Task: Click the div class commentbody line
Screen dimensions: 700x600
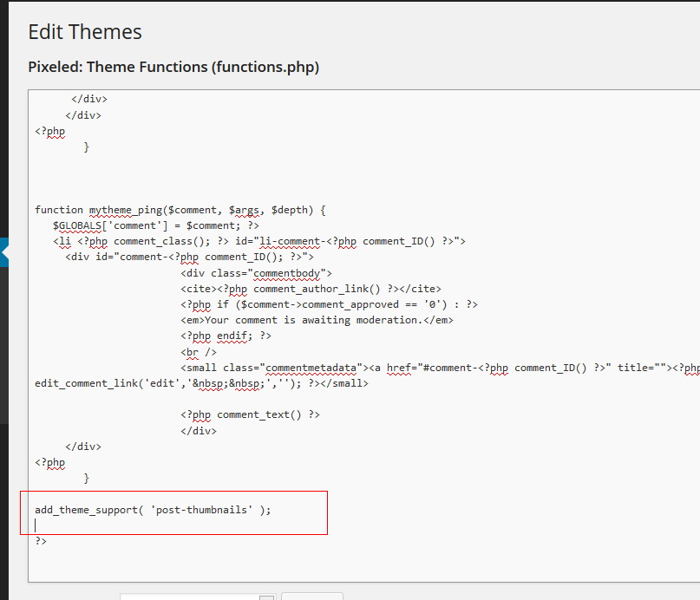Action: click(x=256, y=273)
